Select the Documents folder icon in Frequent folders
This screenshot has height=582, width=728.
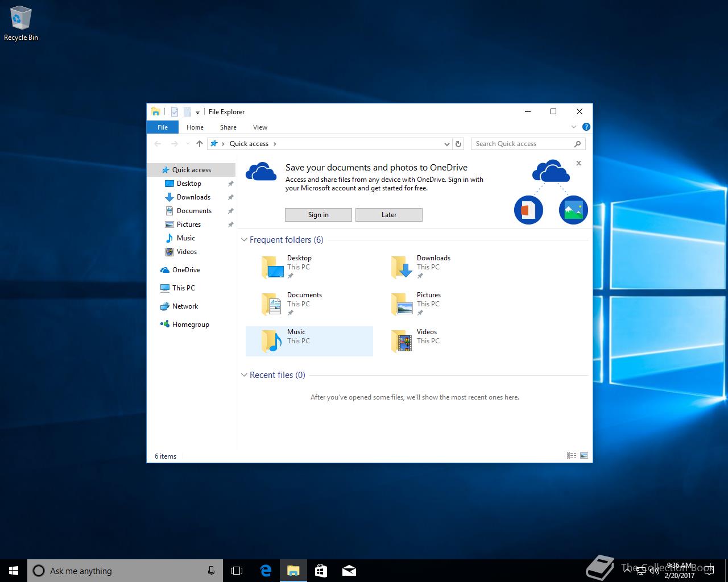click(x=273, y=304)
